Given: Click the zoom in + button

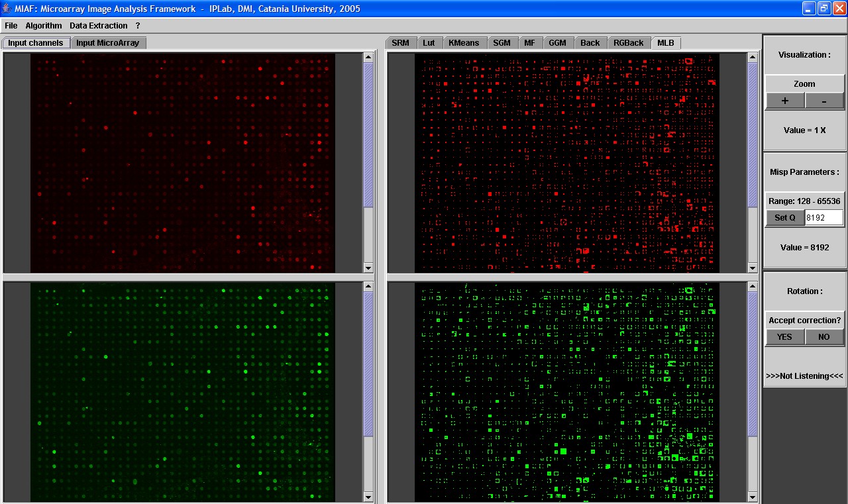Looking at the screenshot, I should pyautogui.click(x=785, y=101).
